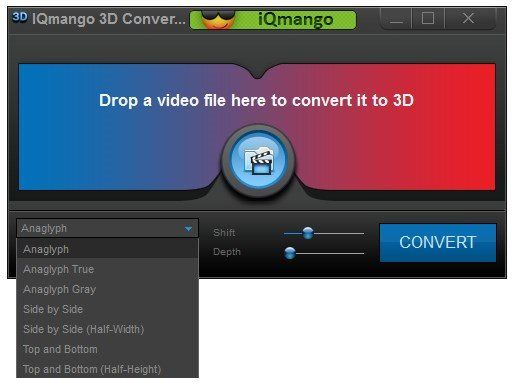Image resolution: width=518 pixels, height=386 pixels.
Task: Click the open video file clapperboard icon
Action: coord(258,161)
